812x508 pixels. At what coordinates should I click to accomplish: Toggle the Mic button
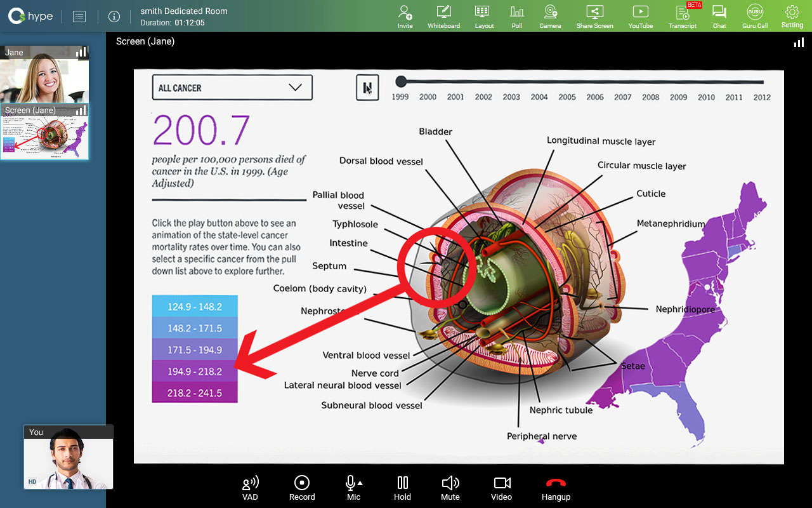(x=353, y=488)
